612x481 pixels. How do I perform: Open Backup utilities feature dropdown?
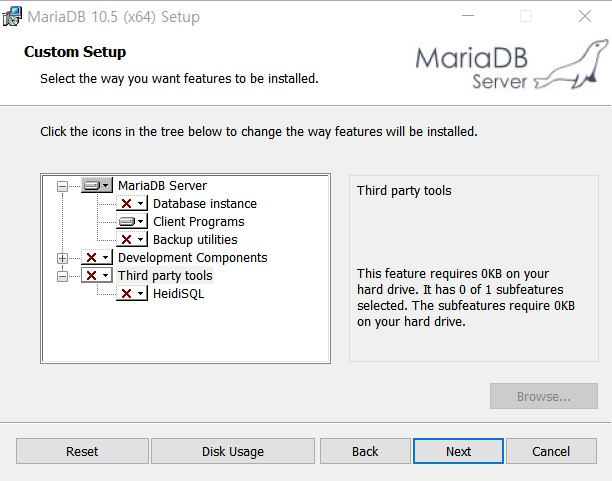(132, 239)
